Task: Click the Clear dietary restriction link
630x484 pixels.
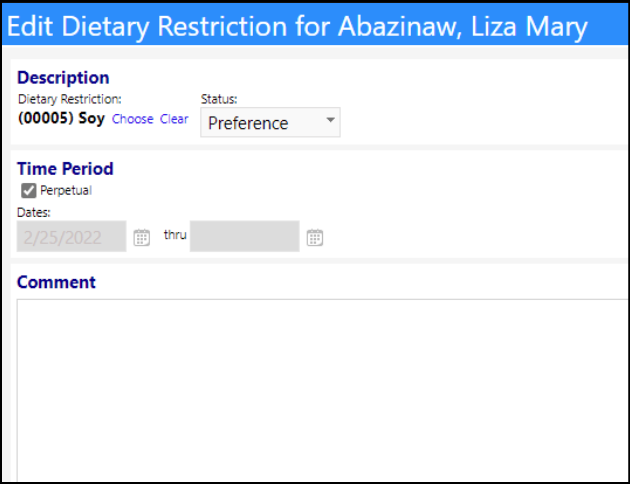Action: point(174,119)
